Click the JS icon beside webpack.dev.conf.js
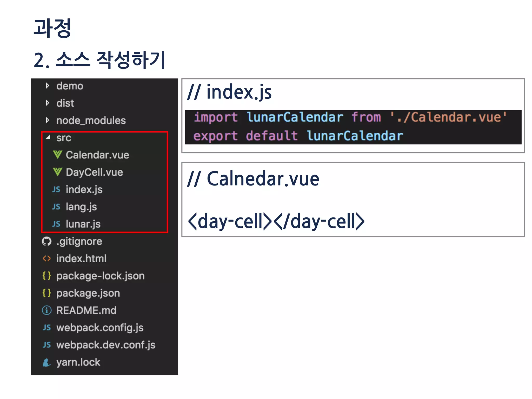 click(47, 345)
